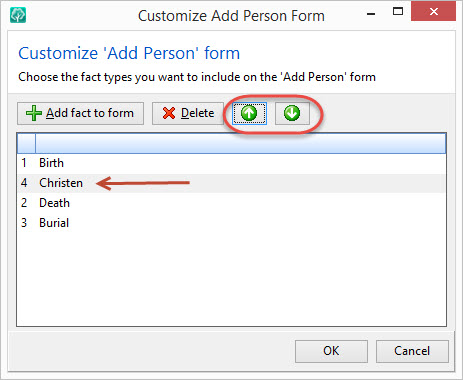Confirm changes with the OK button
Image resolution: width=463 pixels, height=380 pixels.
click(x=331, y=351)
